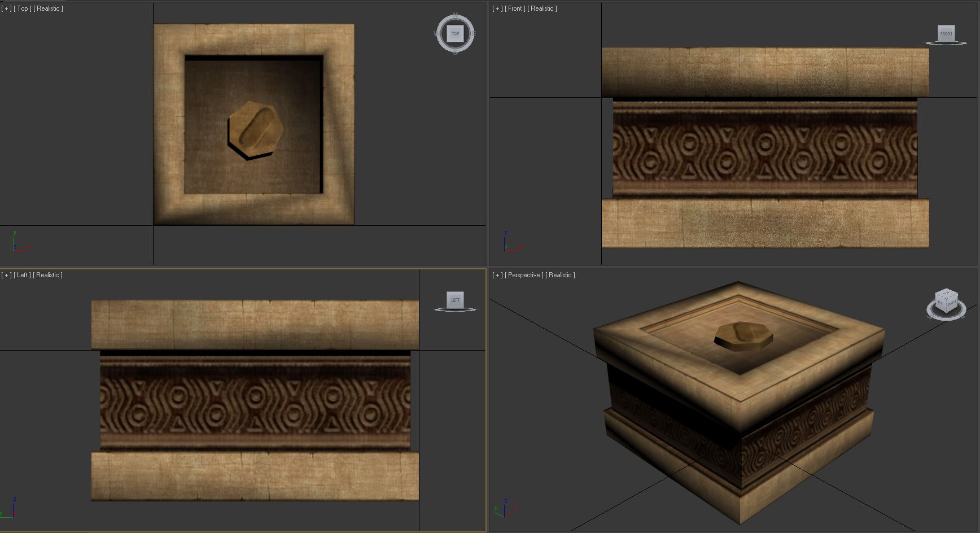Select the octagonal knob in the Top viewport
Viewport: 980px width, 533px height.
[255, 129]
